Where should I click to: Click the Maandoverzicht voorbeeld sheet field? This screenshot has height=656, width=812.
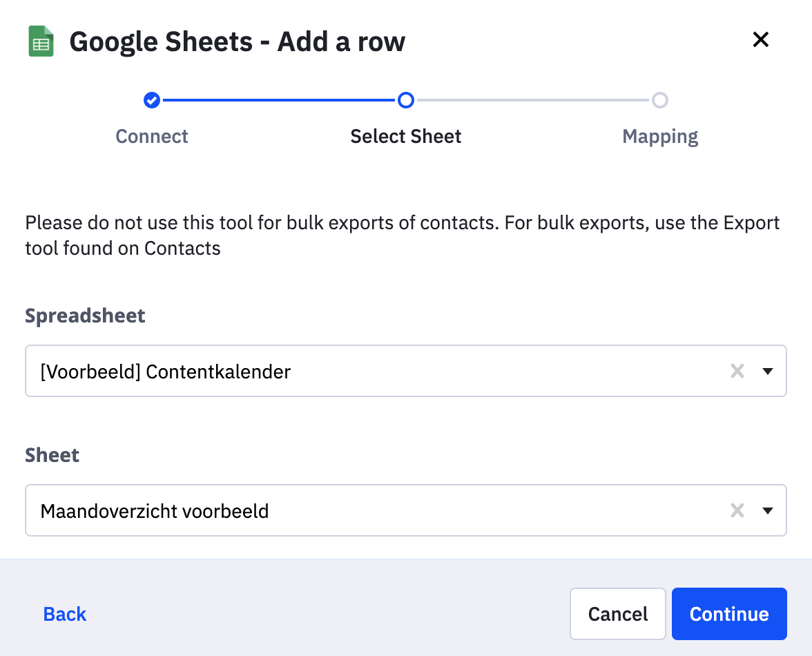pyautogui.click(x=406, y=510)
